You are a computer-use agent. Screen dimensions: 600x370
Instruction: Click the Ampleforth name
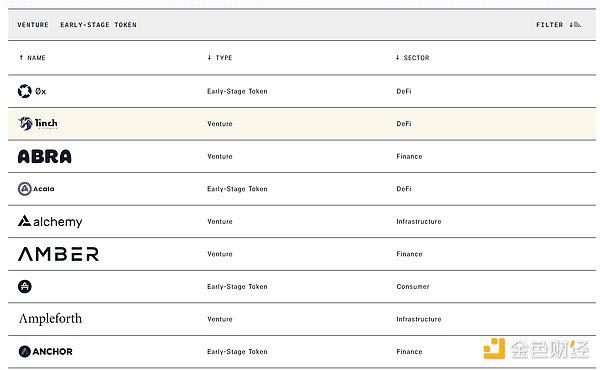tap(51, 318)
